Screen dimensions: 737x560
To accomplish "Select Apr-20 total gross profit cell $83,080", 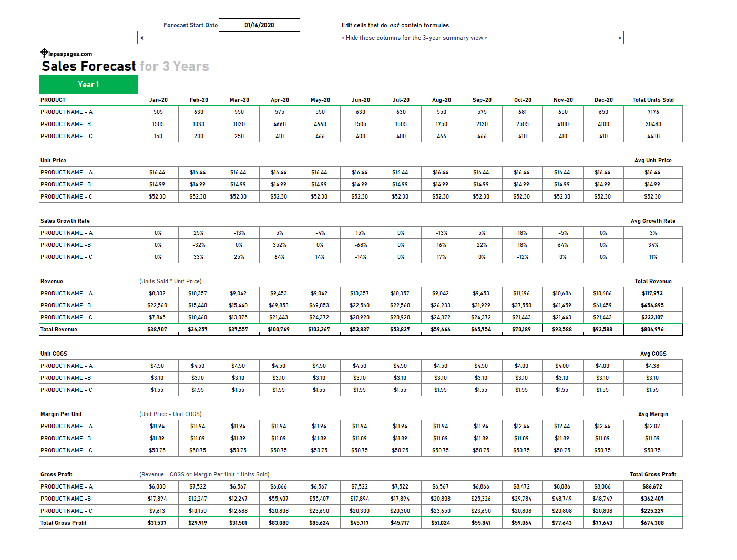I will [x=280, y=523].
